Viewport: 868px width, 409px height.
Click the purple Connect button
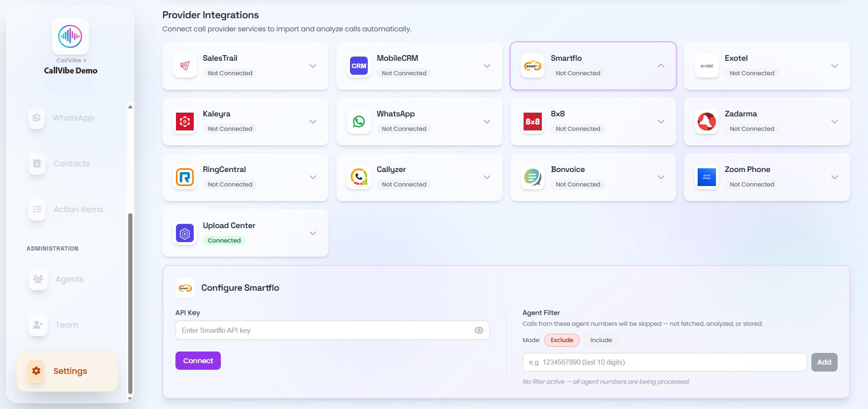[x=198, y=361]
